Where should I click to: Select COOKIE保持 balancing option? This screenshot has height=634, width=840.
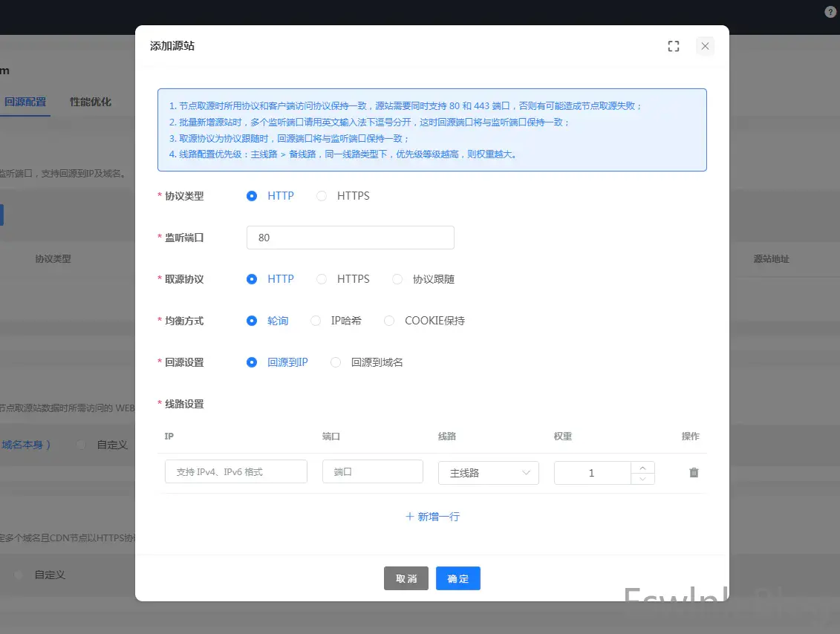pyautogui.click(x=389, y=321)
